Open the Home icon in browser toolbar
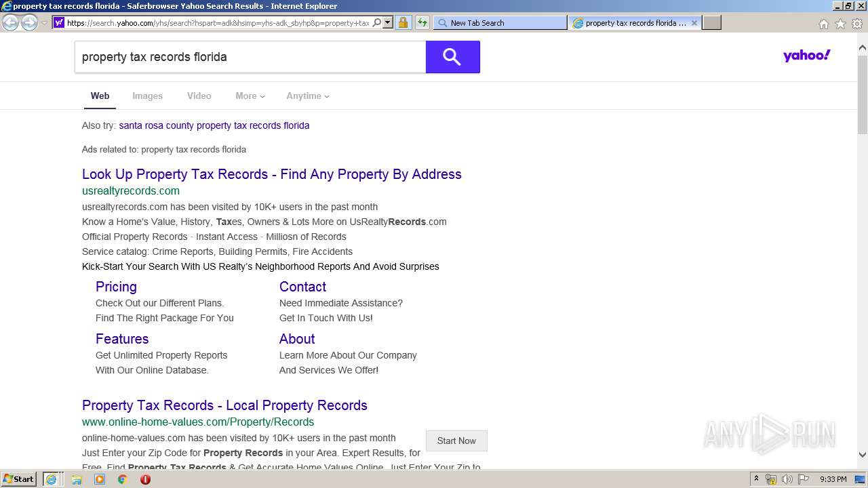Screen dimensions: 868x488 (x=823, y=24)
